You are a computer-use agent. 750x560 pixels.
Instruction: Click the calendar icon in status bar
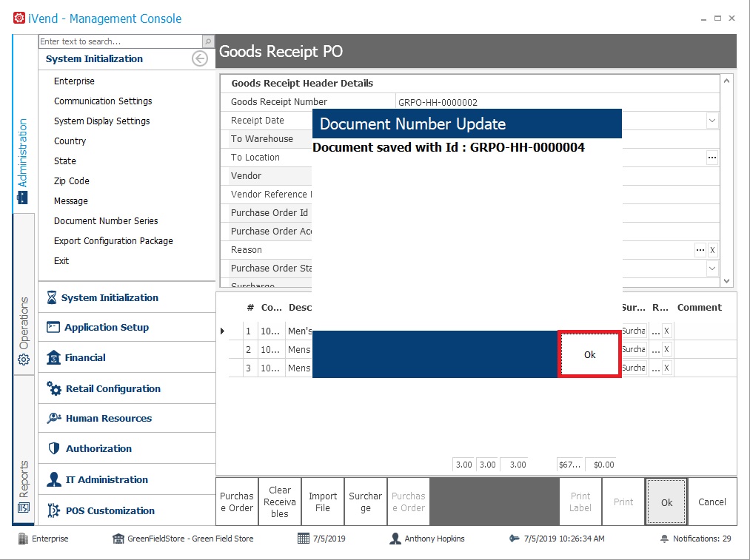pos(304,539)
